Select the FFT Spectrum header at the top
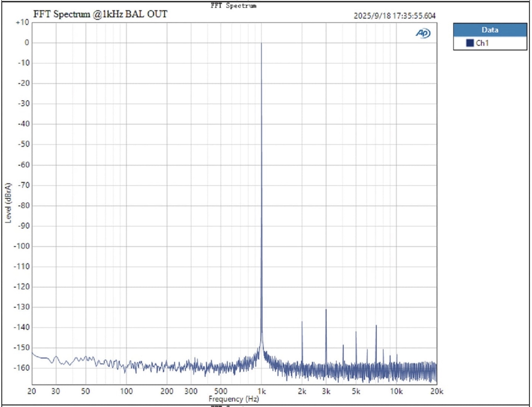532x407 pixels. coord(234,5)
